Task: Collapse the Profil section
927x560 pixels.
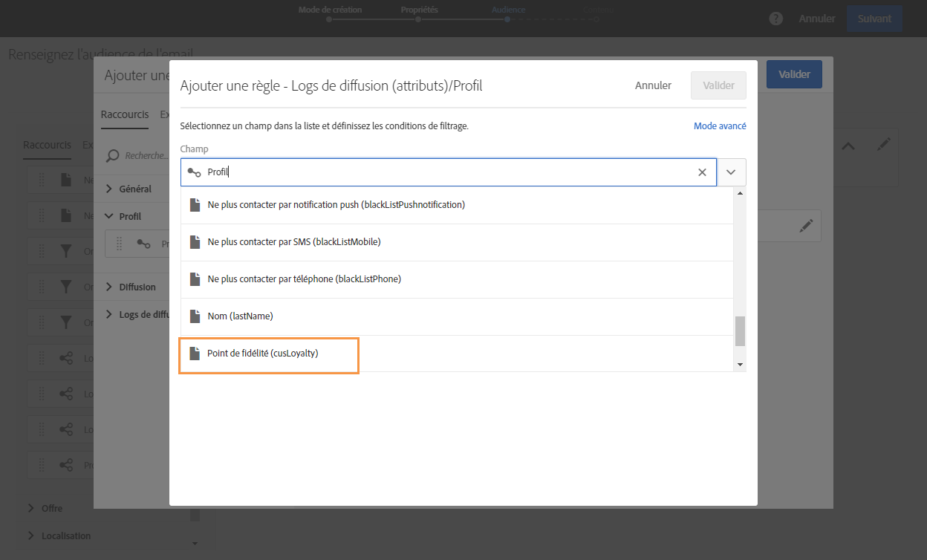Action: tap(109, 216)
